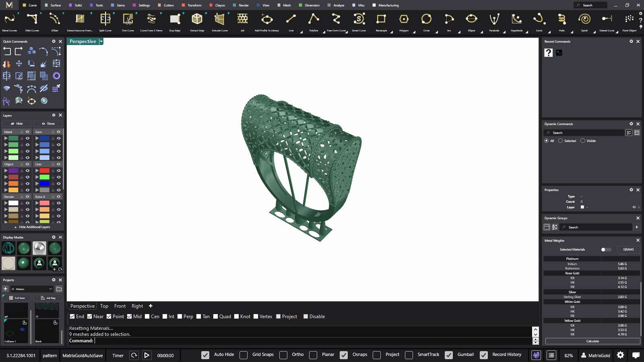Screen dimensions: 644x362
Task: Open the GRAMS unit dropdown
Action: (x=628, y=249)
